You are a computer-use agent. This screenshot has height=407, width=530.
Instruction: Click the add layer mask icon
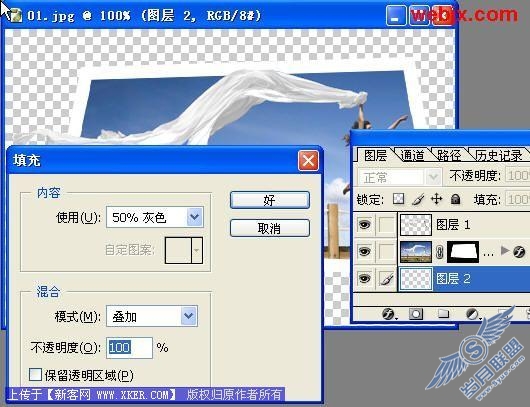click(x=416, y=314)
